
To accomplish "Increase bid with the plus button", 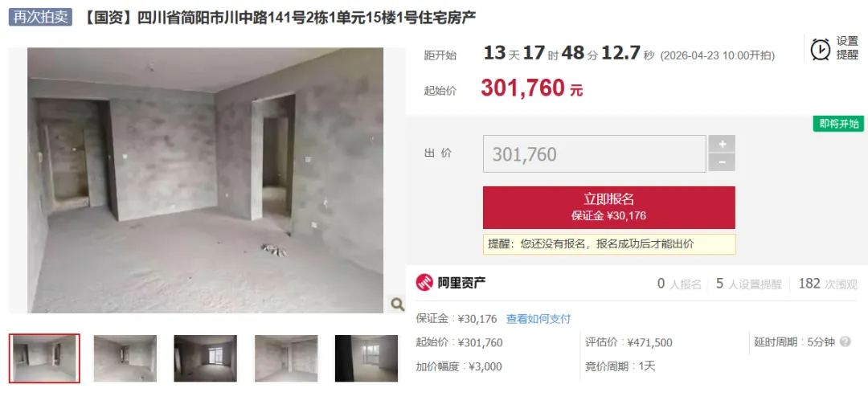I will (722, 144).
